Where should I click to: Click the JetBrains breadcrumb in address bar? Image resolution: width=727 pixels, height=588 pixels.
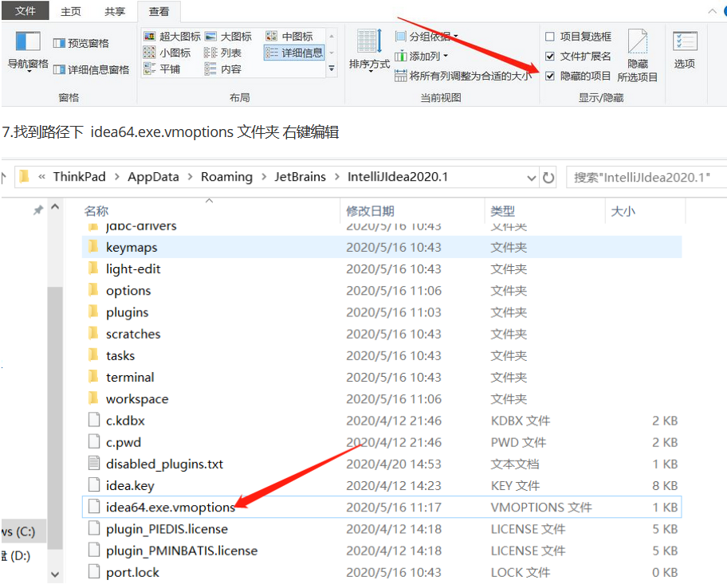point(301,177)
